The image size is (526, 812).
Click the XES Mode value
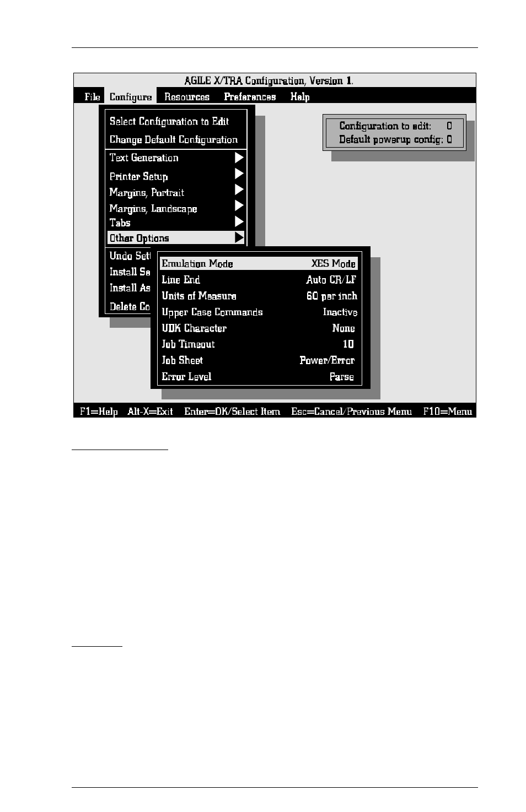coord(334,264)
